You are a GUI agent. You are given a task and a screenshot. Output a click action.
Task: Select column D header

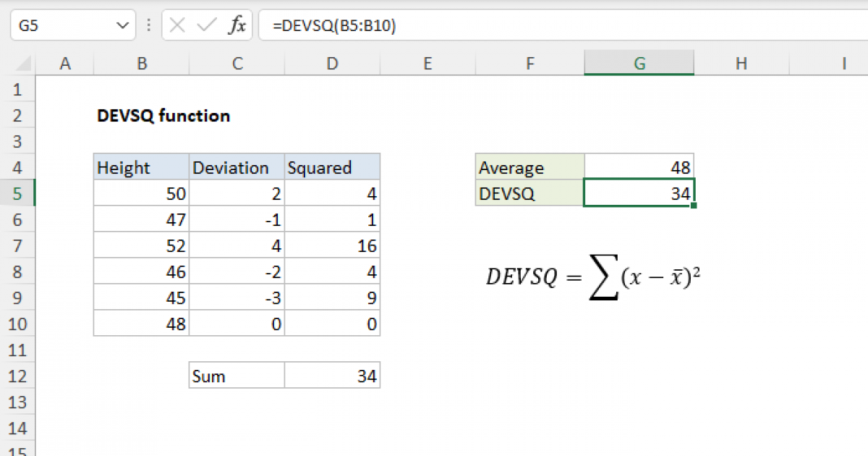332,64
